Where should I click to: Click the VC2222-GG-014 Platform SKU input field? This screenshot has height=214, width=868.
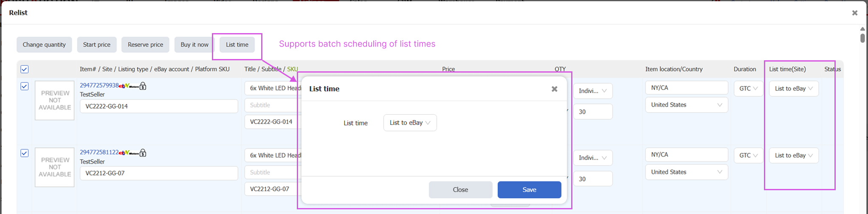[x=158, y=106]
